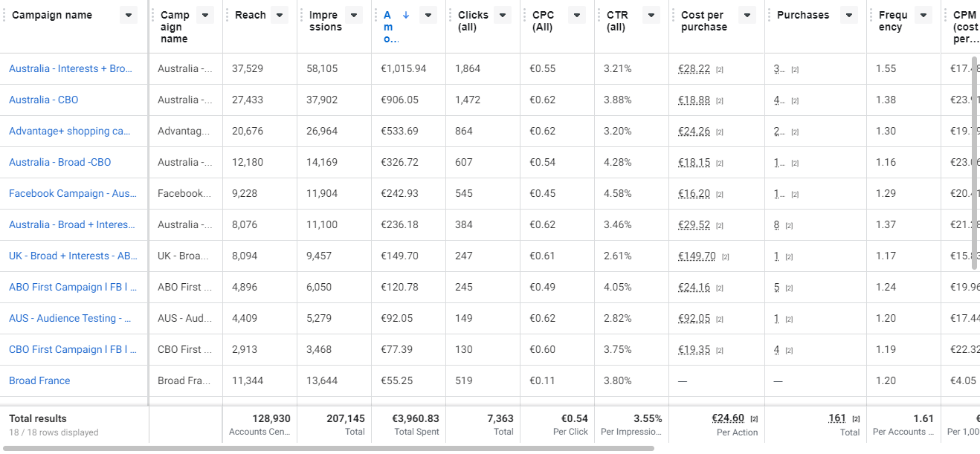Click the €18.15 cost per purchase value
Screen dimensions: 980x454
[694, 162]
